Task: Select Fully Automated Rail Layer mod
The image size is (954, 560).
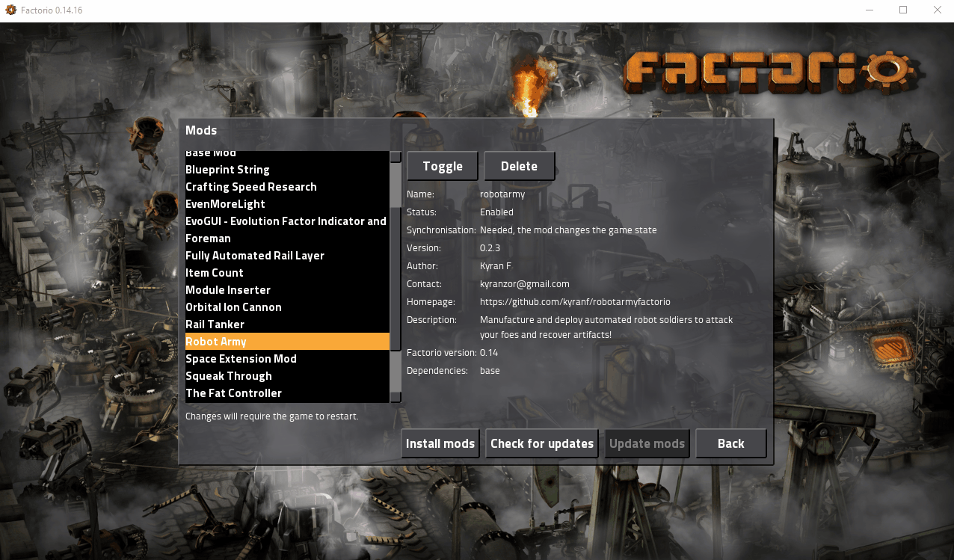Action: coord(255,256)
